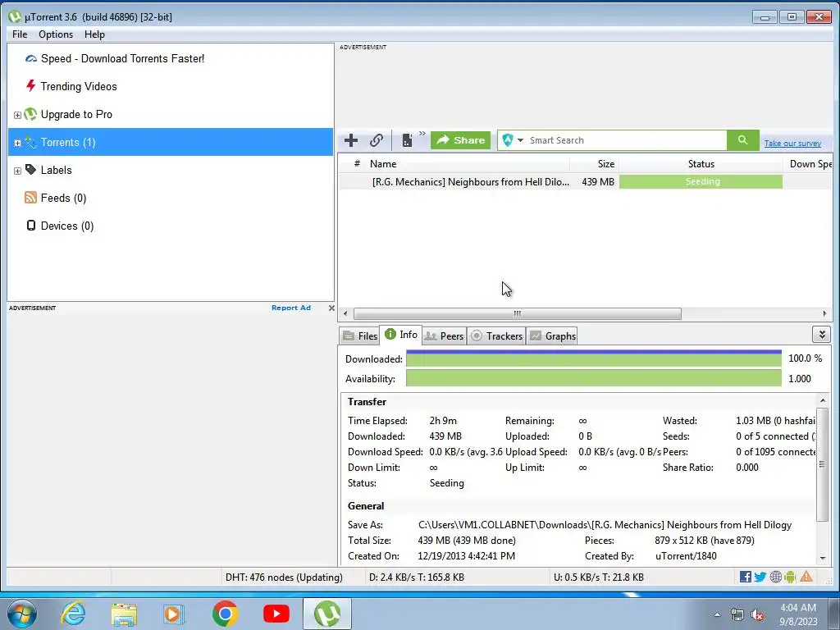
Task: Sort torrents by the # column header
Action: click(357, 164)
